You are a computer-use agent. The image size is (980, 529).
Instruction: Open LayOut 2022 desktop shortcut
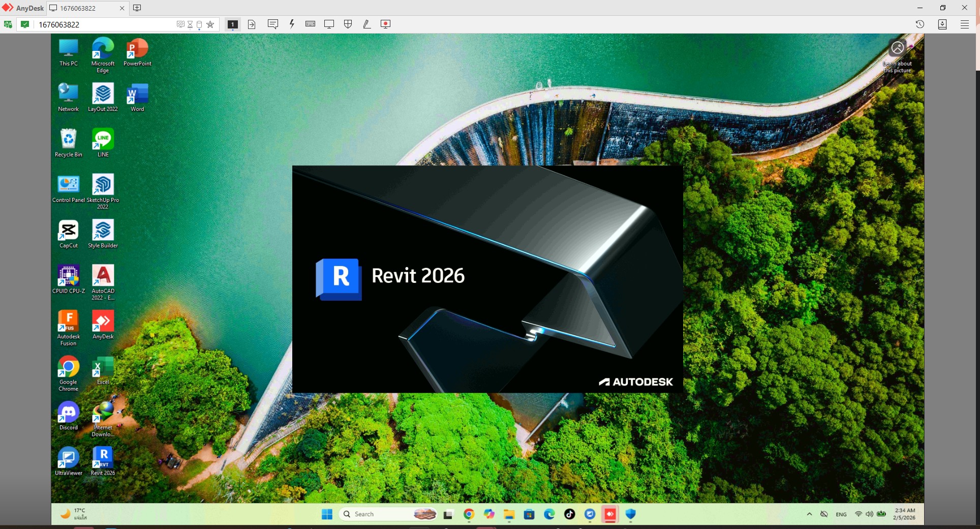[x=103, y=98]
